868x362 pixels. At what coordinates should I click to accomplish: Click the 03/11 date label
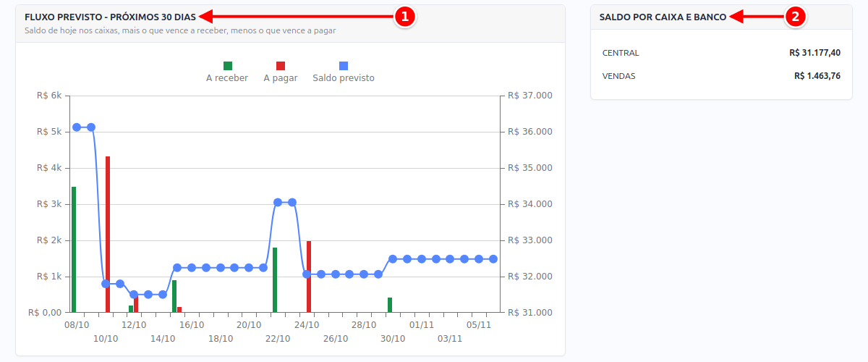[x=450, y=339]
